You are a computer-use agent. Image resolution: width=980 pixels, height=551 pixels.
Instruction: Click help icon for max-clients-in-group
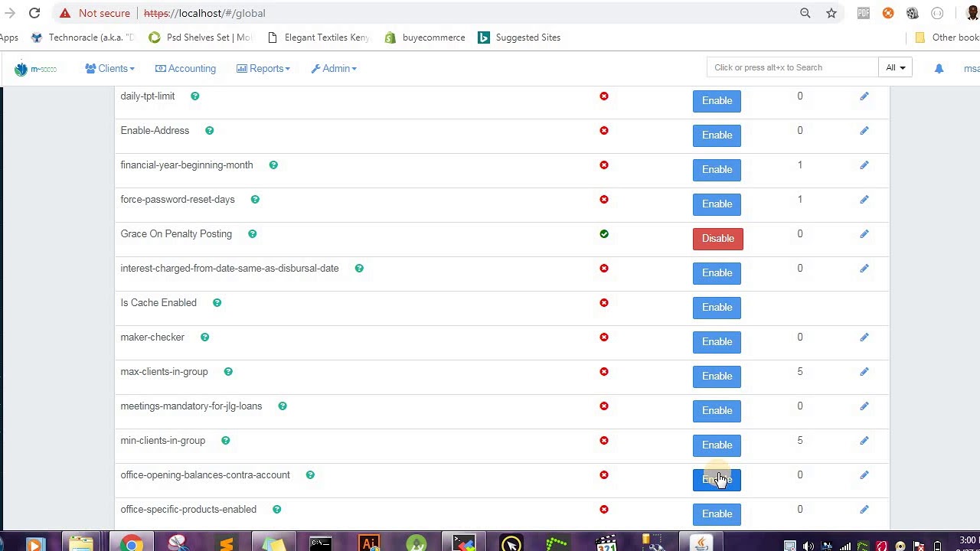[x=228, y=372]
